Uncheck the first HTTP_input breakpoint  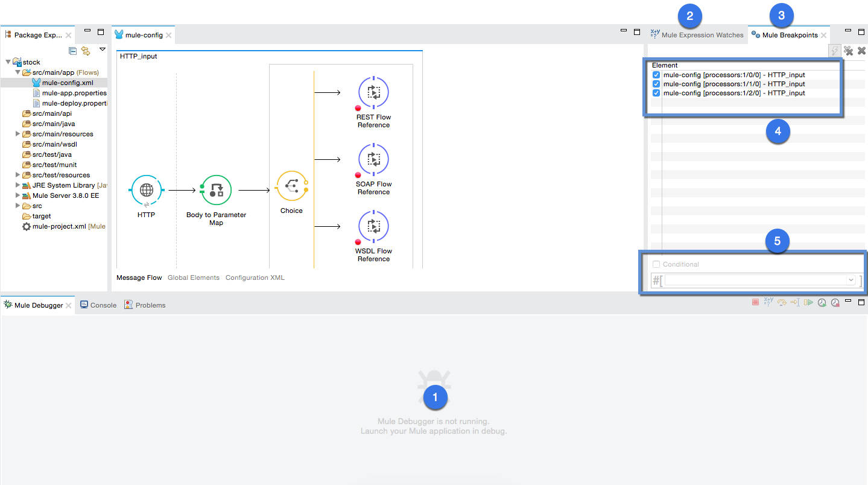pos(656,74)
